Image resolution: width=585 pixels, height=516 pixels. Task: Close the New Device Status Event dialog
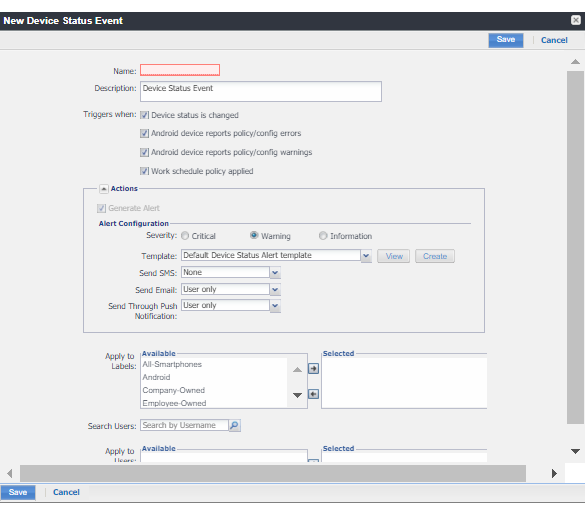coord(576,20)
